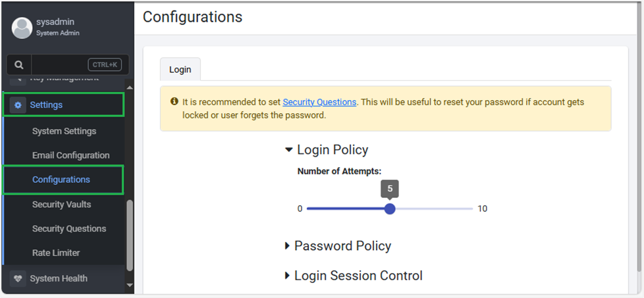This screenshot has height=298, width=644.
Task: Click inside the sidebar search field
Action: (x=59, y=65)
